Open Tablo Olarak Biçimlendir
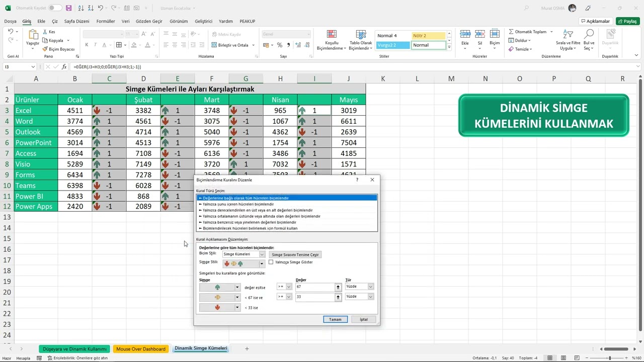Image resolution: width=644 pixels, height=362 pixels. click(361, 40)
